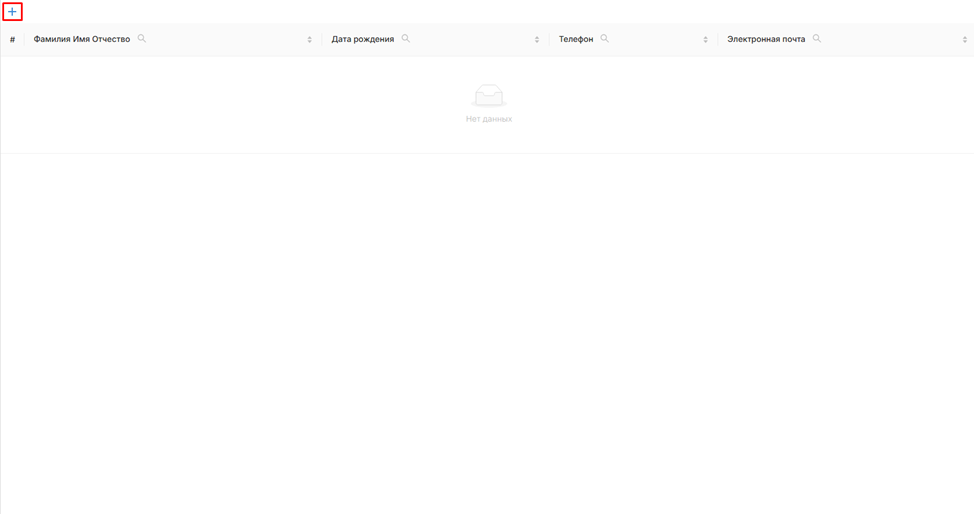Click the blue plus button to add a record
This screenshot has height=514, width=974.
pyautogui.click(x=12, y=12)
